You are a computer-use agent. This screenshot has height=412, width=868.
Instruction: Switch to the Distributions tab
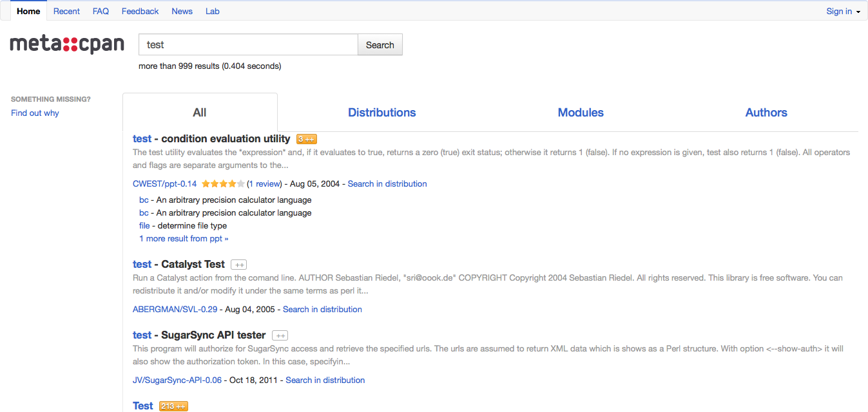tap(382, 113)
